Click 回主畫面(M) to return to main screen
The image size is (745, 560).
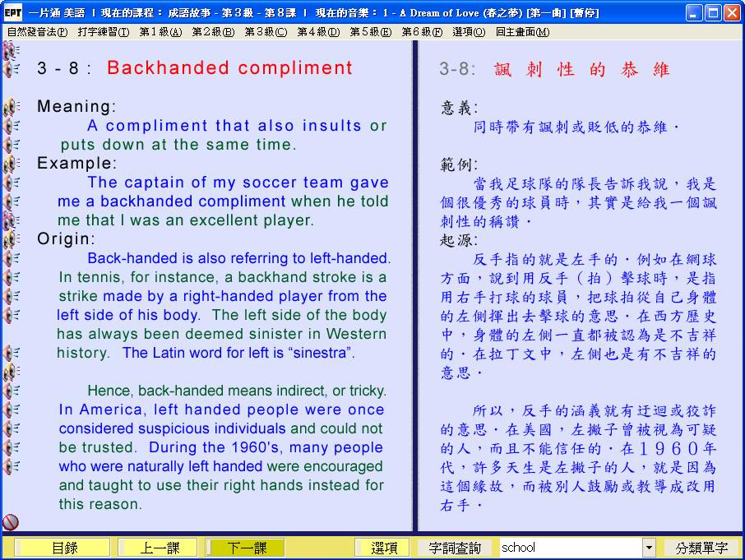click(522, 32)
